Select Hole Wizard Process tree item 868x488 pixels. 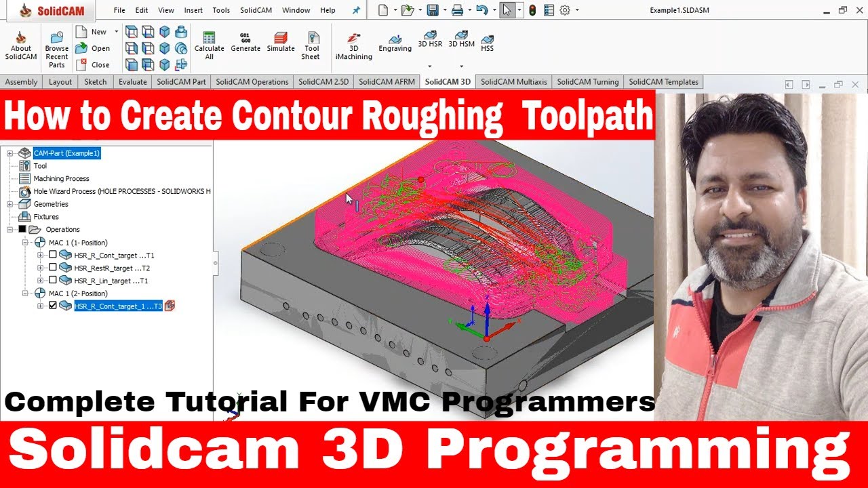tap(122, 191)
